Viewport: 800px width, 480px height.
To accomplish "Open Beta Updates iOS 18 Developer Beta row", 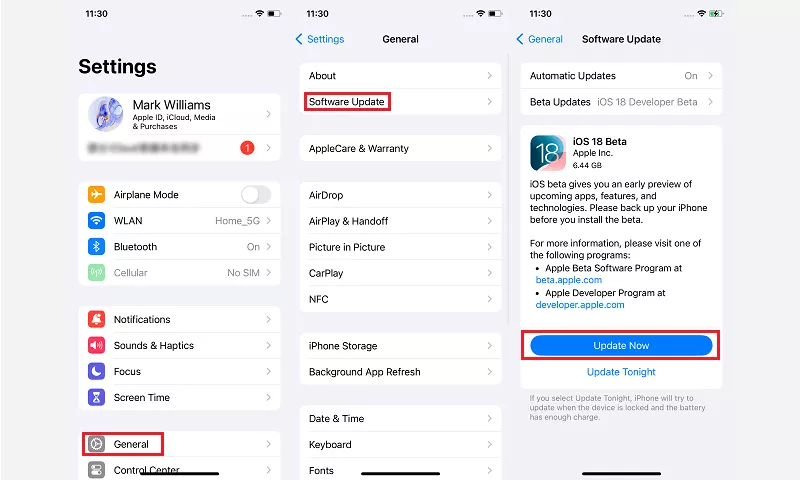I will [x=621, y=102].
